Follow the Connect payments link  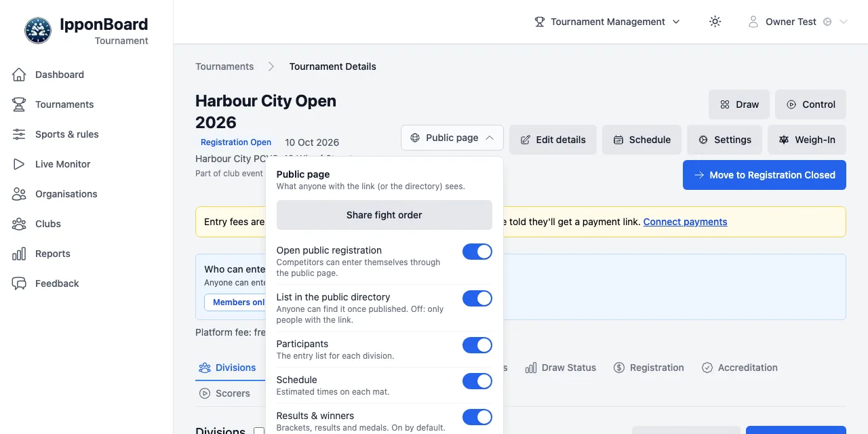685,222
